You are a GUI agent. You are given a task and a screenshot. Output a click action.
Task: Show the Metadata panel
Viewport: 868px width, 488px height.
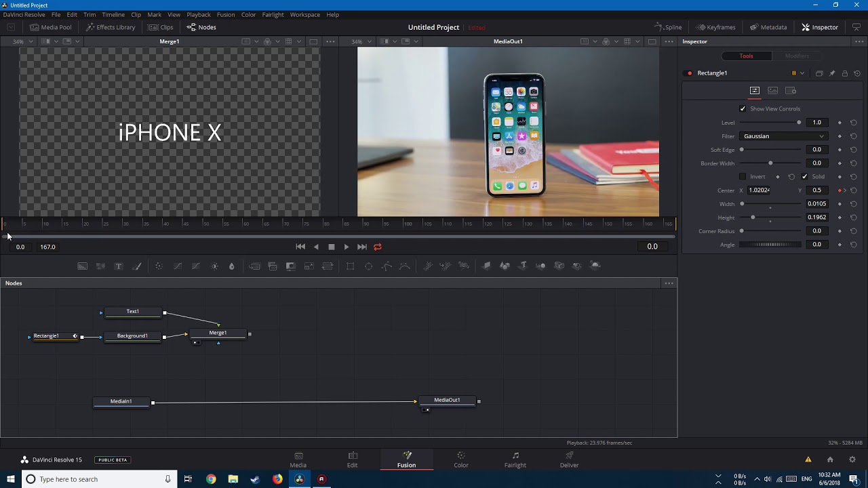coord(768,27)
